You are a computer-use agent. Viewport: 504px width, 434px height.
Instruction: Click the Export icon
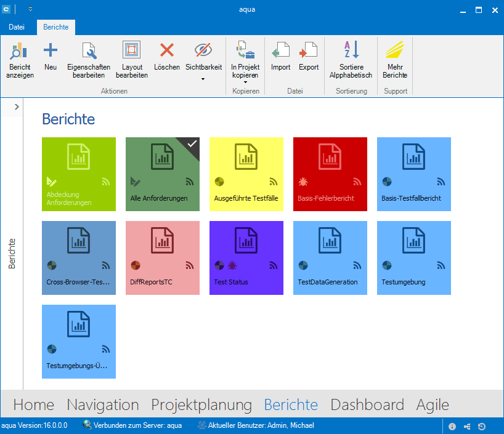click(x=309, y=51)
